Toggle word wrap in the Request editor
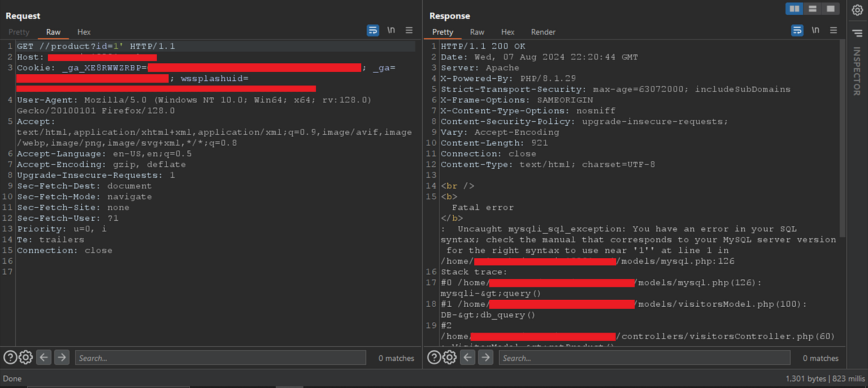This screenshot has height=388, width=868. point(373,30)
